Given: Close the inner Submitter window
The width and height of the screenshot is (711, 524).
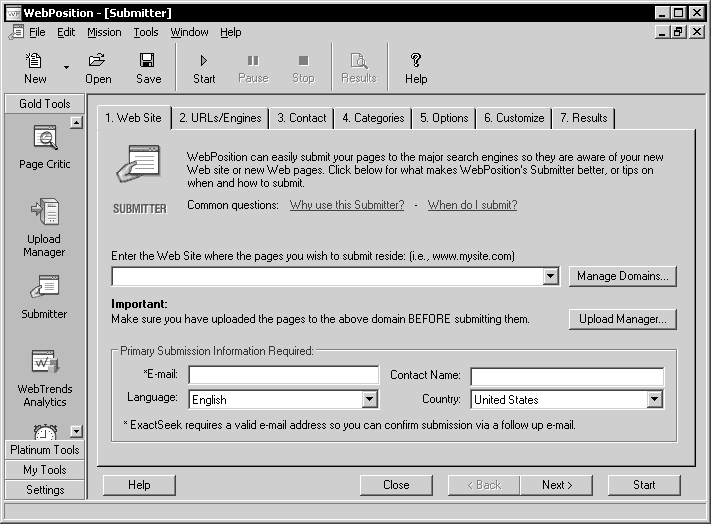Looking at the screenshot, I should [x=696, y=32].
